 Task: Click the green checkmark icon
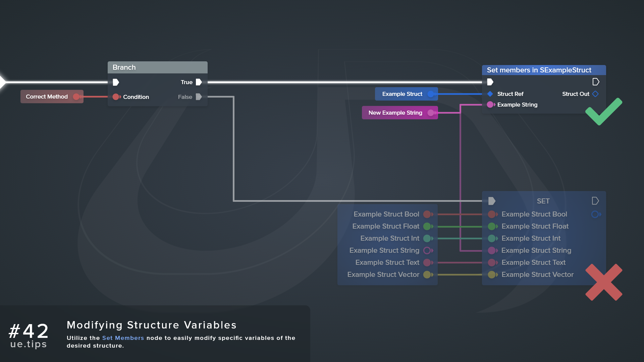(x=603, y=112)
